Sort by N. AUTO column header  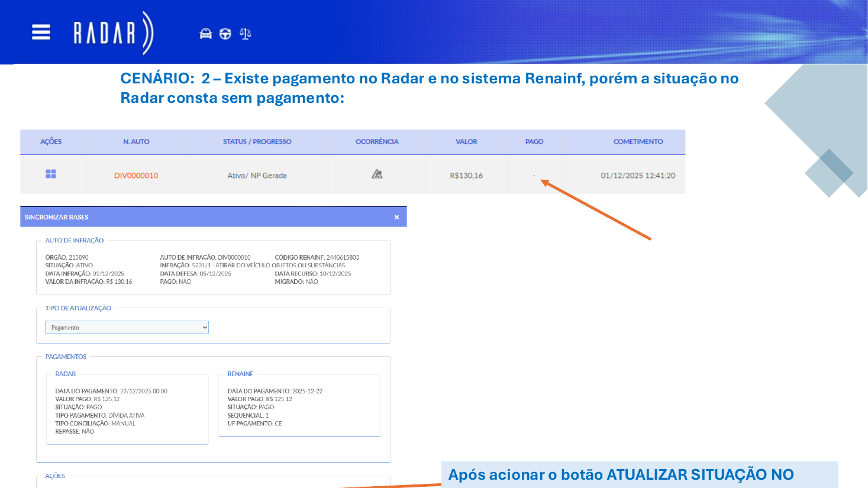136,142
